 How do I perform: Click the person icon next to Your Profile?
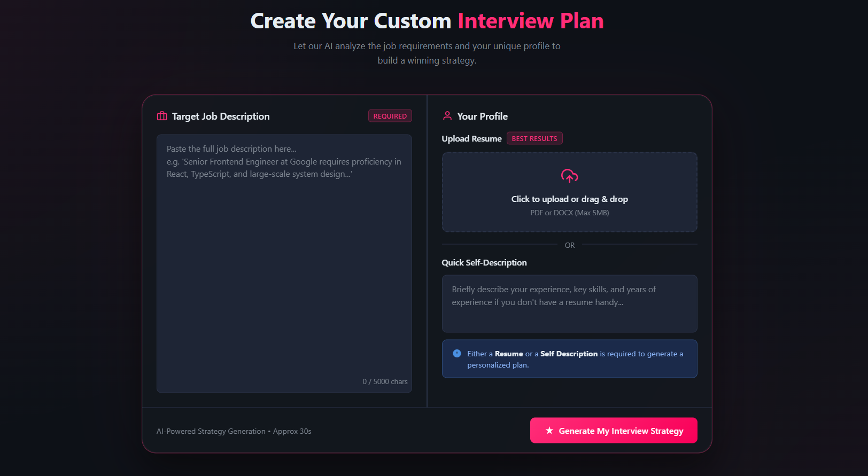click(447, 116)
